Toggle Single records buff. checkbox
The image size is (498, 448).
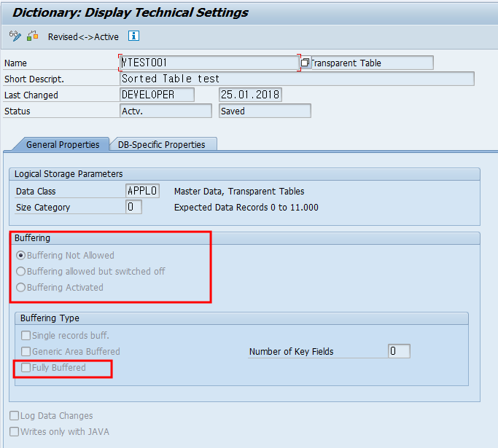point(26,335)
